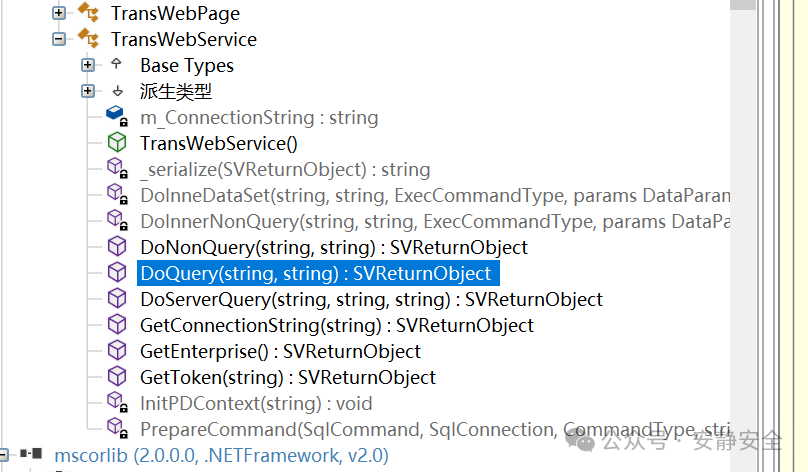Collapse the TransWebService node
The width and height of the screenshot is (808, 472).
pyautogui.click(x=59, y=39)
